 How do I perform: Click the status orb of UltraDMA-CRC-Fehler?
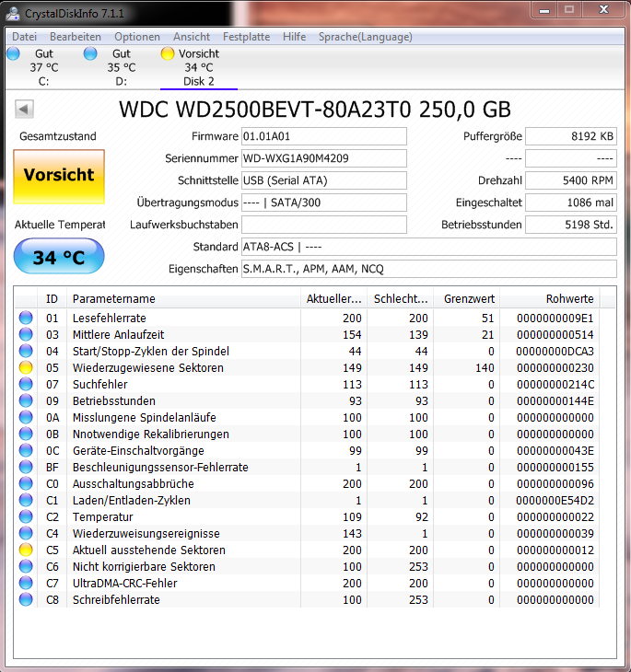[x=26, y=583]
